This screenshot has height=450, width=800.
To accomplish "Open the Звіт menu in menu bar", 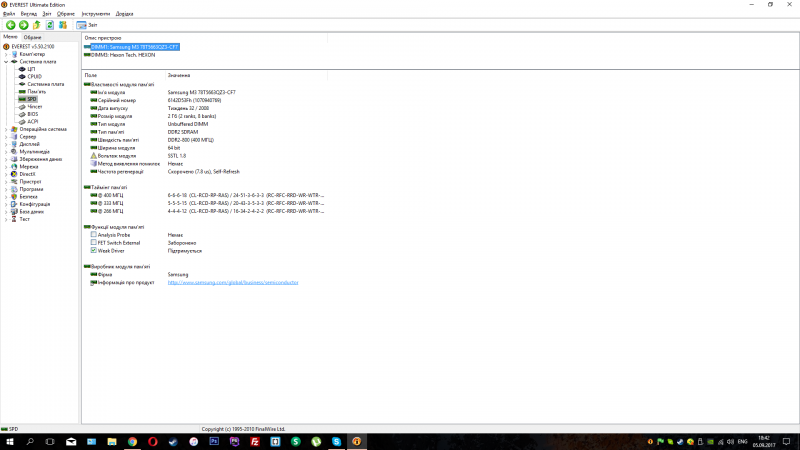I will [x=47, y=14].
